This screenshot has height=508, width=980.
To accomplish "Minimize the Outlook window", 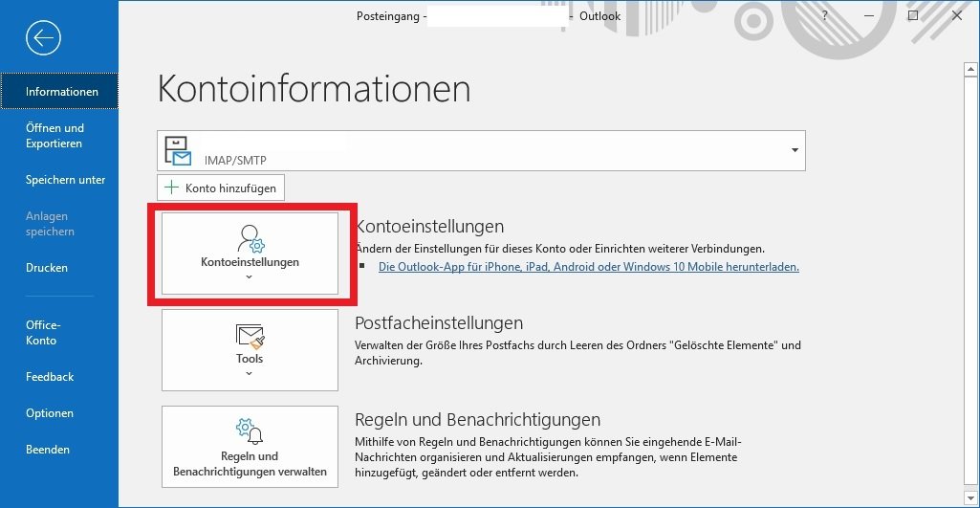I will coord(869,15).
